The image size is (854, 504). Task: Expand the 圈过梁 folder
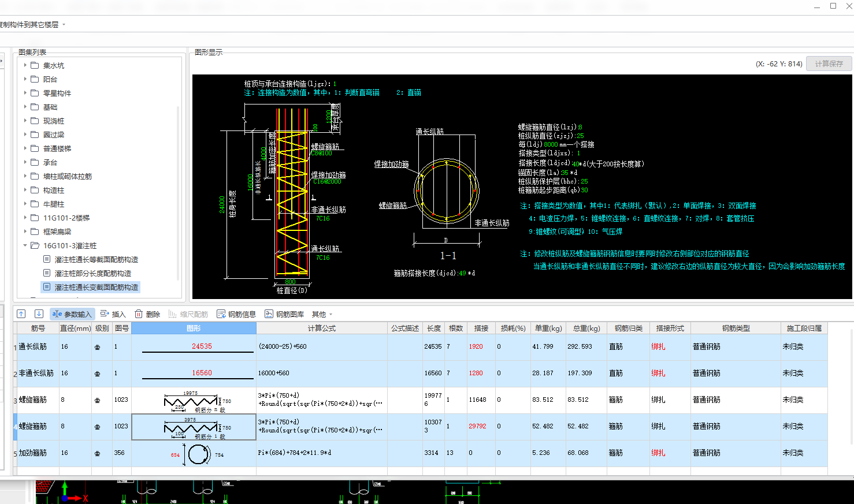tap(25, 135)
